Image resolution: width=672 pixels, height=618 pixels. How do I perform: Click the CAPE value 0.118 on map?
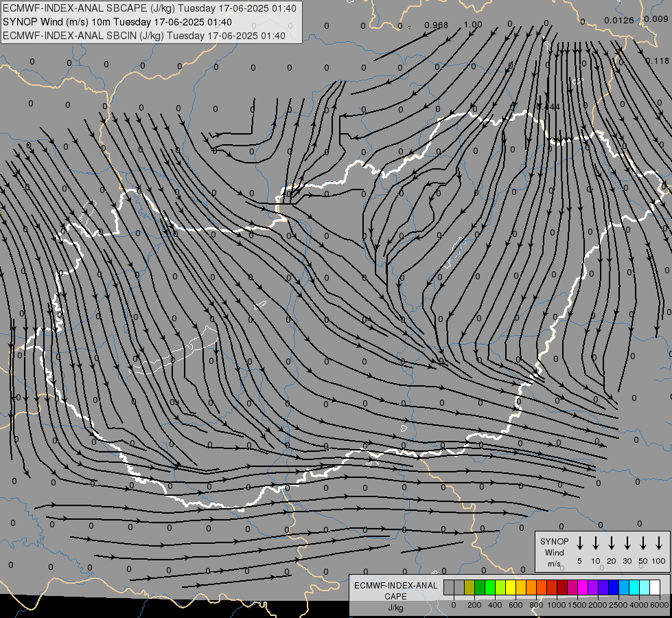pyautogui.click(x=658, y=61)
